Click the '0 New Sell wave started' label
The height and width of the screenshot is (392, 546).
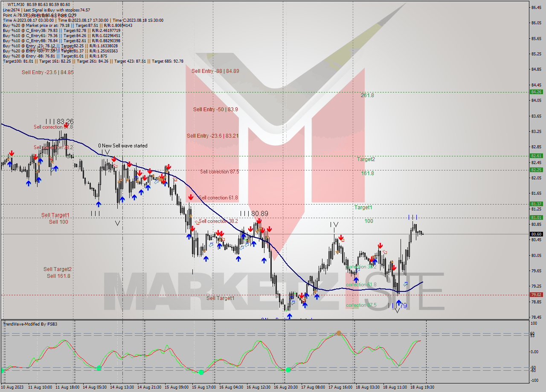click(x=123, y=146)
